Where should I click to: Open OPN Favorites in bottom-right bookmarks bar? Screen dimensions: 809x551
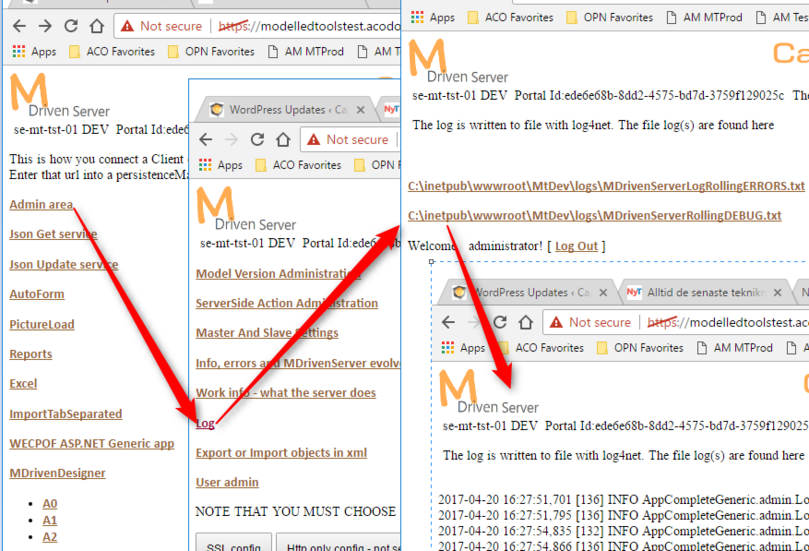(x=640, y=348)
